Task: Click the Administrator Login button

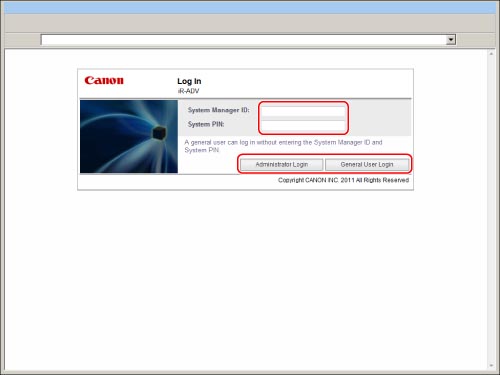Action: 281,164
